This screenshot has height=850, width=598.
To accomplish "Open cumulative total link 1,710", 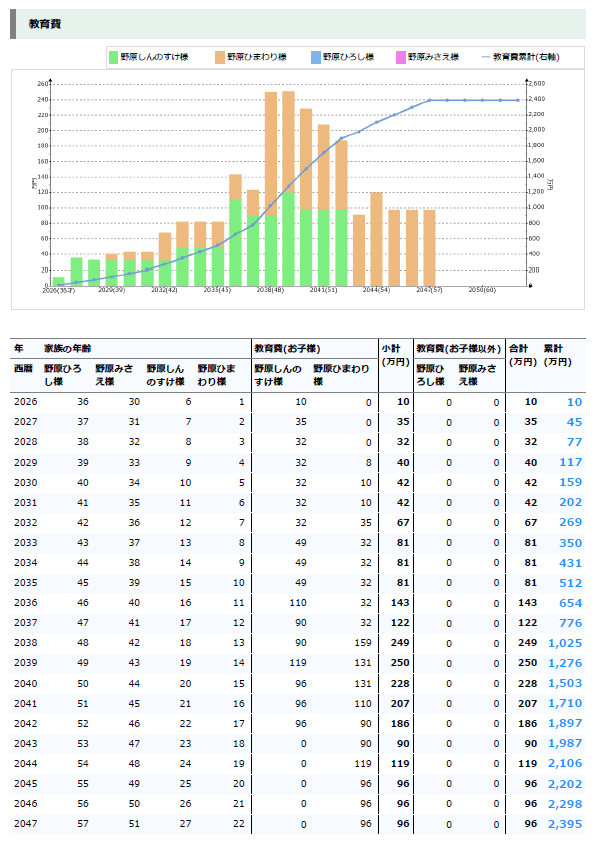I will tap(565, 704).
